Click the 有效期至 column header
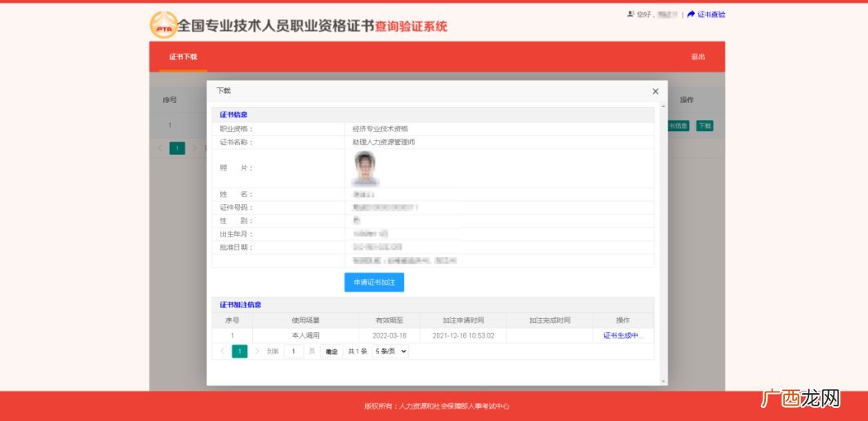 coord(389,321)
